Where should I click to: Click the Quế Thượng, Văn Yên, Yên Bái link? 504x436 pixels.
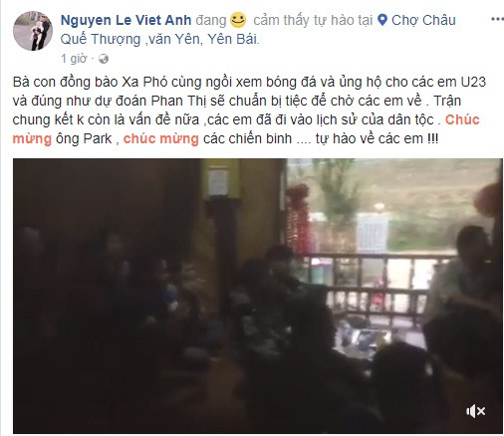[160, 39]
